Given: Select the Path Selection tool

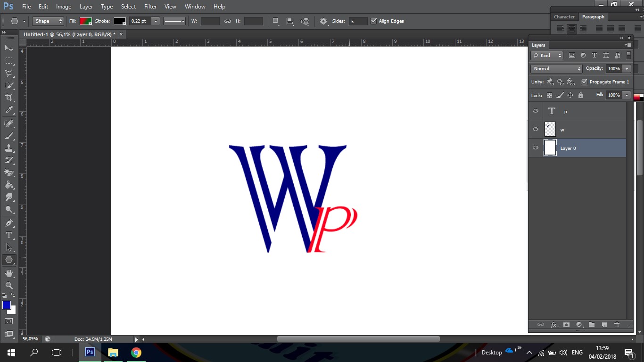Looking at the screenshot, I should coord(9,247).
